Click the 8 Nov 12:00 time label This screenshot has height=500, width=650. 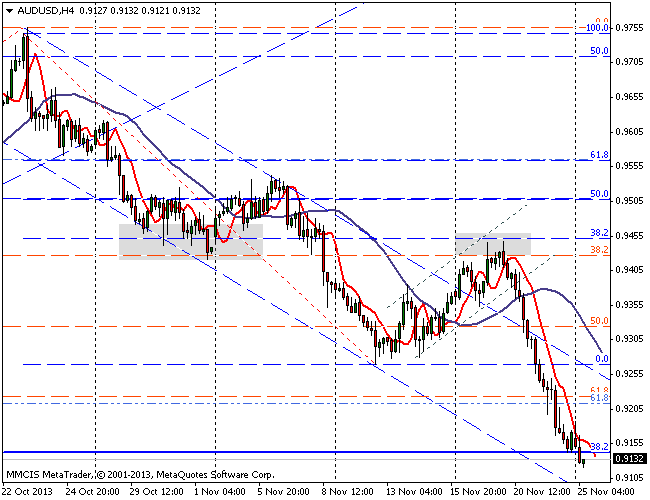point(347,492)
